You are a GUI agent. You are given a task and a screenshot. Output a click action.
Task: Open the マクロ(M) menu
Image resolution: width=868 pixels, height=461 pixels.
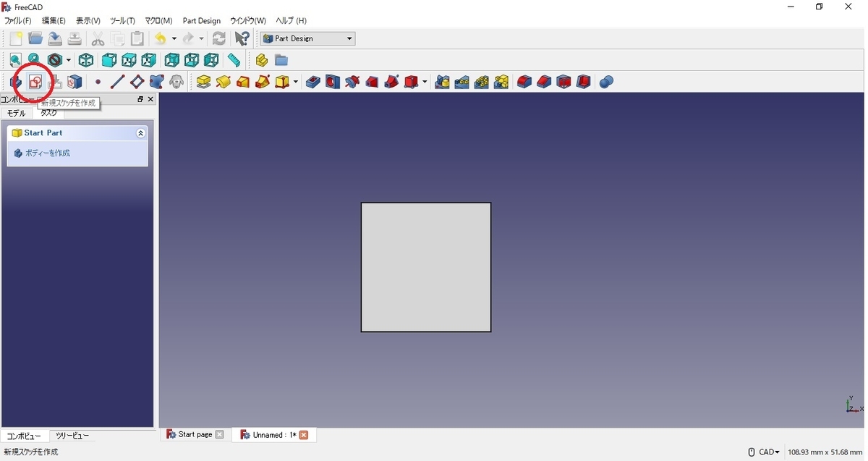click(x=158, y=21)
